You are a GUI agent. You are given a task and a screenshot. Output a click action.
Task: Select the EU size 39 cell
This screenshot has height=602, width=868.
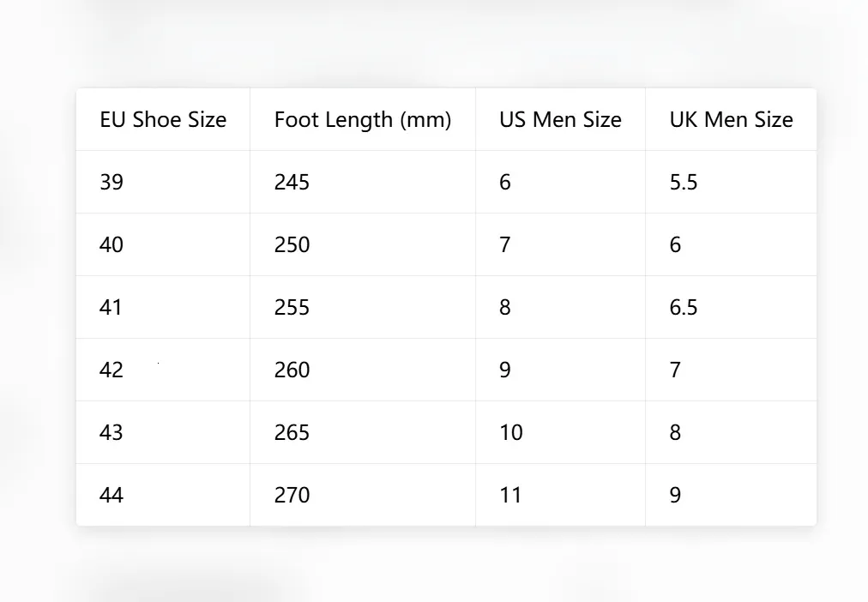click(163, 182)
